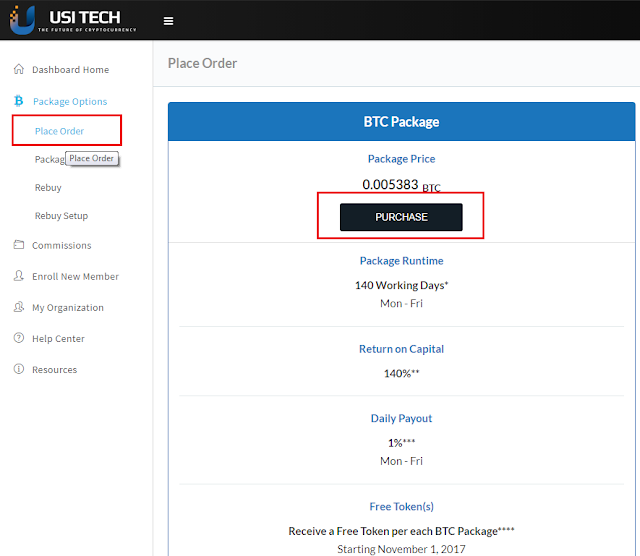
Task: Click the PURCHASE button
Action: coord(401,217)
